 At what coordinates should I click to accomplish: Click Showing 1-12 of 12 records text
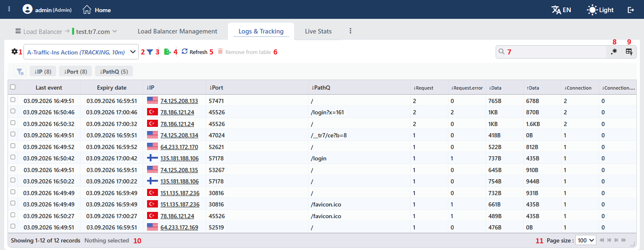(x=45, y=240)
